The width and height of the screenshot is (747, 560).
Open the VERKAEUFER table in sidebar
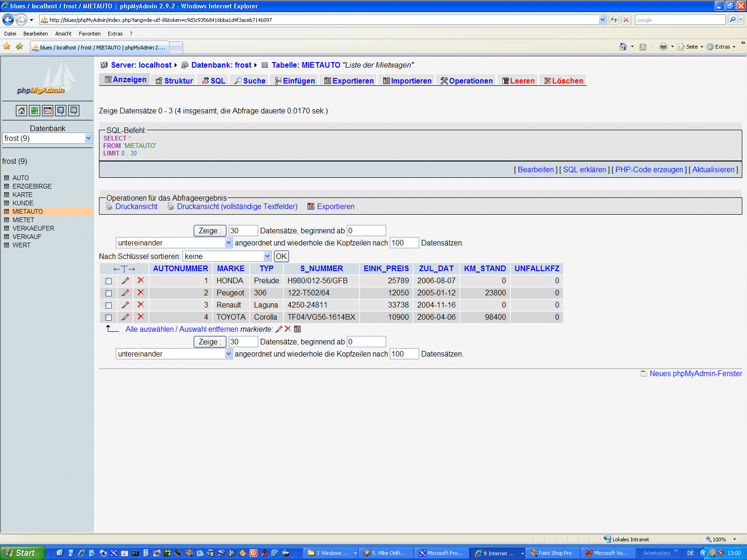[33, 228]
